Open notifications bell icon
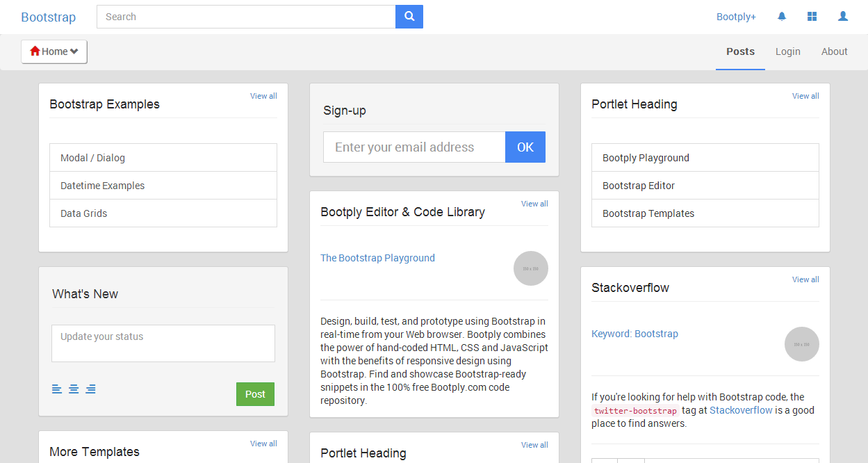Image resolution: width=868 pixels, height=463 pixels. click(x=782, y=17)
